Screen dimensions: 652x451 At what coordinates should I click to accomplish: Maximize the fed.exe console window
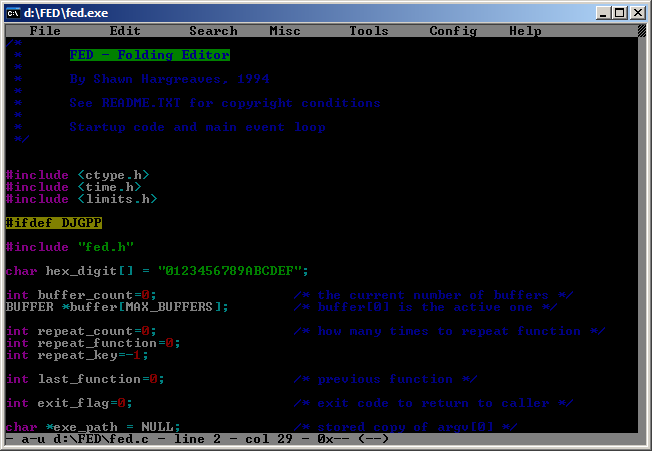pyautogui.click(x=621, y=12)
